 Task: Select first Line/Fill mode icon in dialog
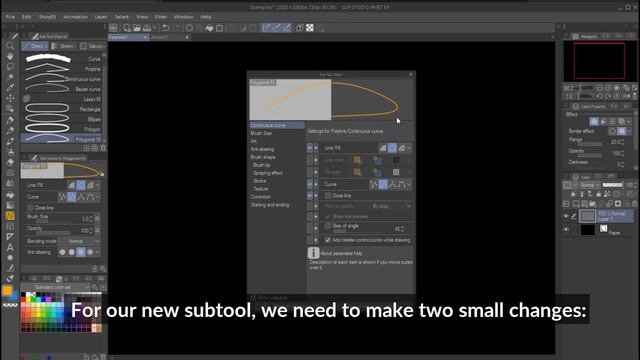(382, 148)
